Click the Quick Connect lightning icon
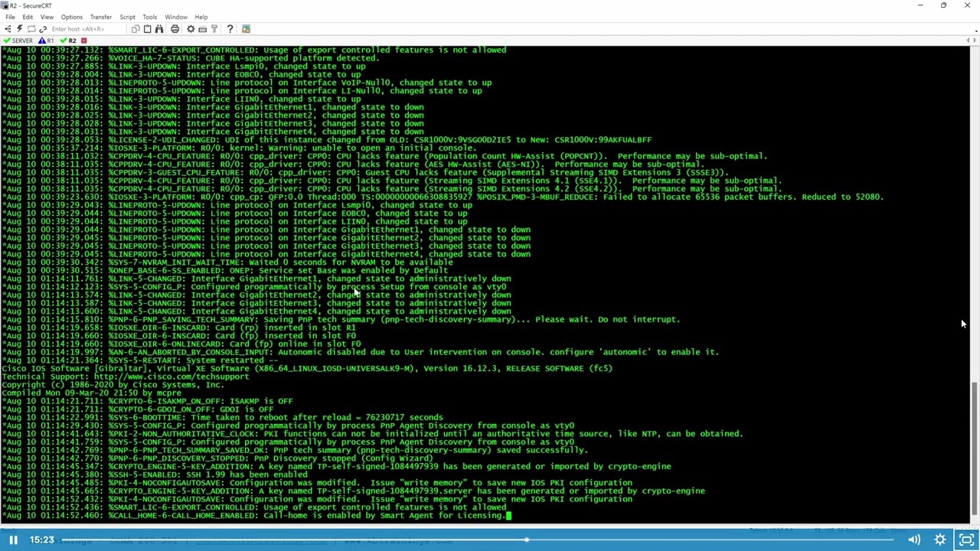This screenshot has width=980, height=551. point(20,29)
